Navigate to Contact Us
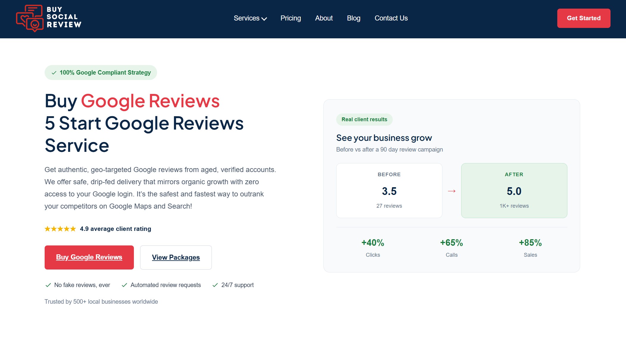The width and height of the screenshot is (626, 364). pos(391,18)
